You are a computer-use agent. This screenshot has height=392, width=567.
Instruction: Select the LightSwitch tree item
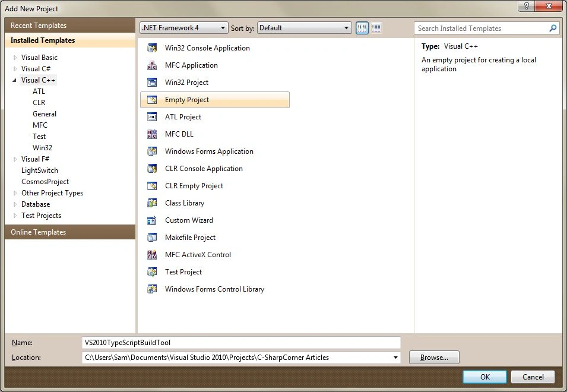(x=39, y=170)
